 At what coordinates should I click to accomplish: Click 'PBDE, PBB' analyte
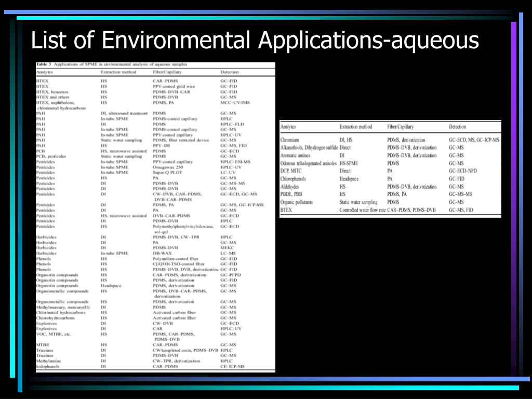[291, 194]
